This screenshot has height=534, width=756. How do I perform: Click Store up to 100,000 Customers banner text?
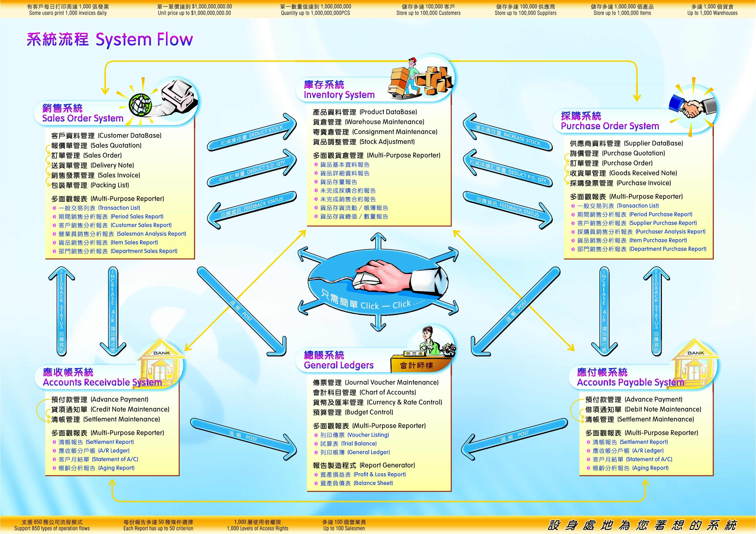(x=428, y=13)
